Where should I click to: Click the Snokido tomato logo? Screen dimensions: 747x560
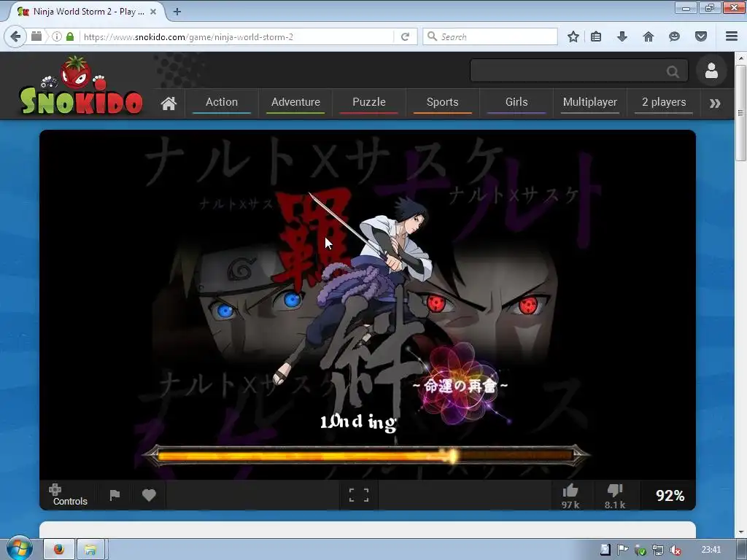(81, 86)
